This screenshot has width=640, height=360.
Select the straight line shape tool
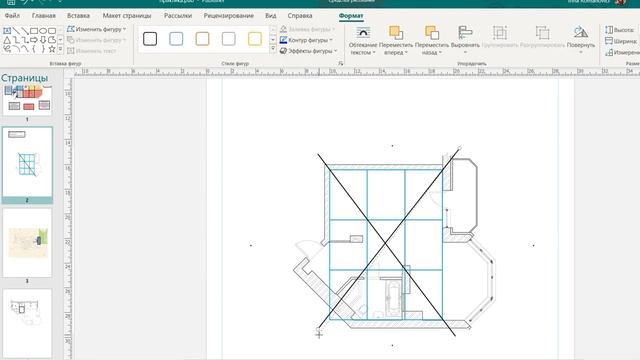(x=16, y=31)
